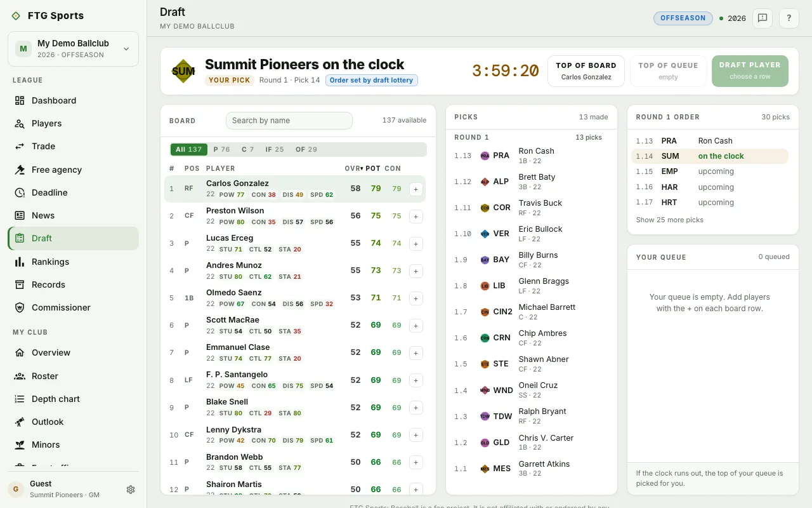Click the Rankings bar chart icon
The image size is (812, 508).
[20, 262]
